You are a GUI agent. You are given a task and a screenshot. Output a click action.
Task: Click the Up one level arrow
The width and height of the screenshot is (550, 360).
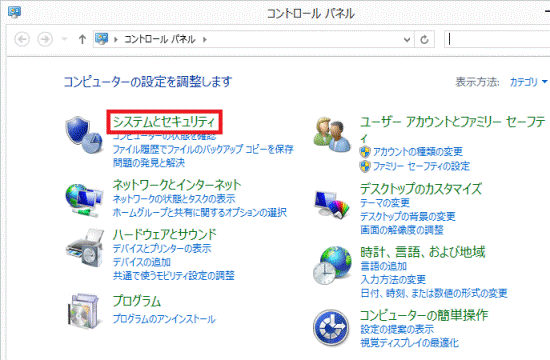click(x=82, y=39)
